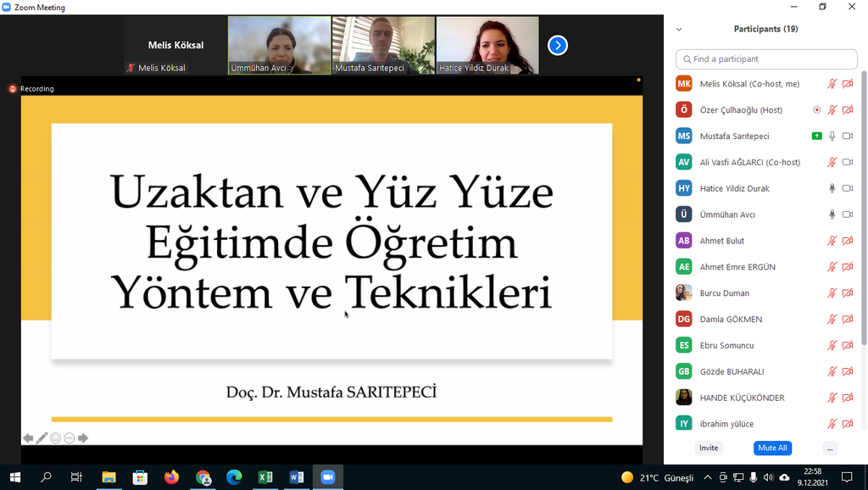Show next video thumbnails with blue arrow
Viewport: 868px width, 490px height.
[557, 45]
